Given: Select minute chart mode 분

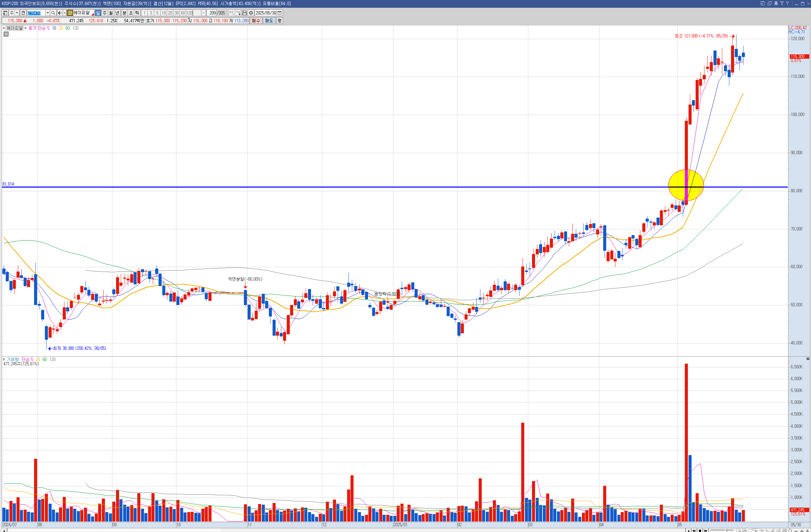Looking at the screenshot, I should click(124, 13).
